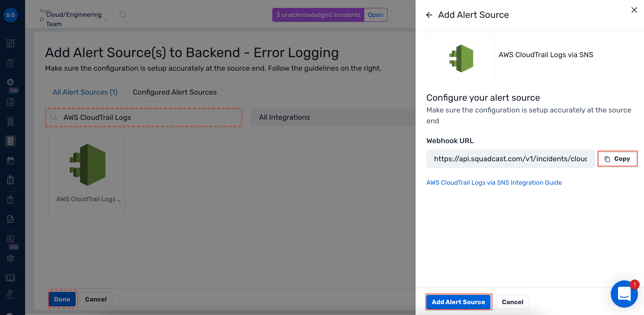Switch to the Configured Alert Sources tab
This screenshot has width=644, height=315.
tap(174, 92)
